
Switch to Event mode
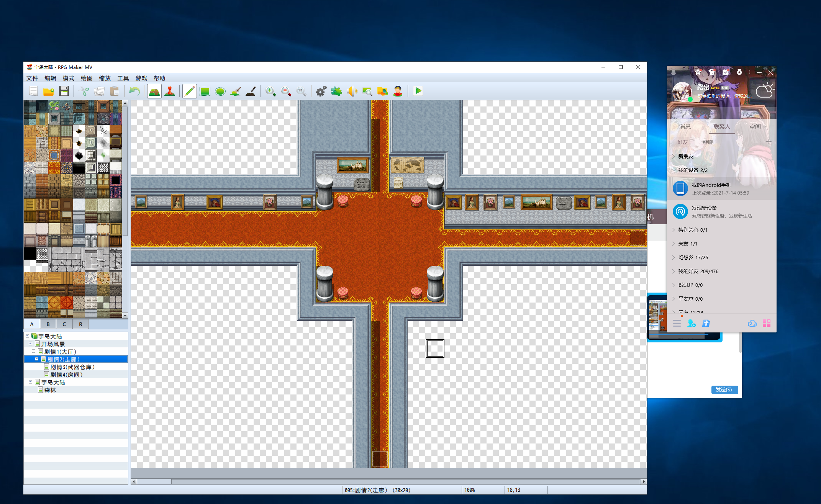170,91
